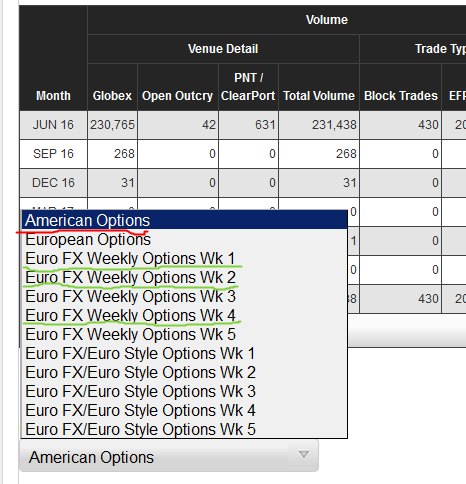This screenshot has height=484, width=466.
Task: Choose European Options in dropdown list
Action: [184, 239]
